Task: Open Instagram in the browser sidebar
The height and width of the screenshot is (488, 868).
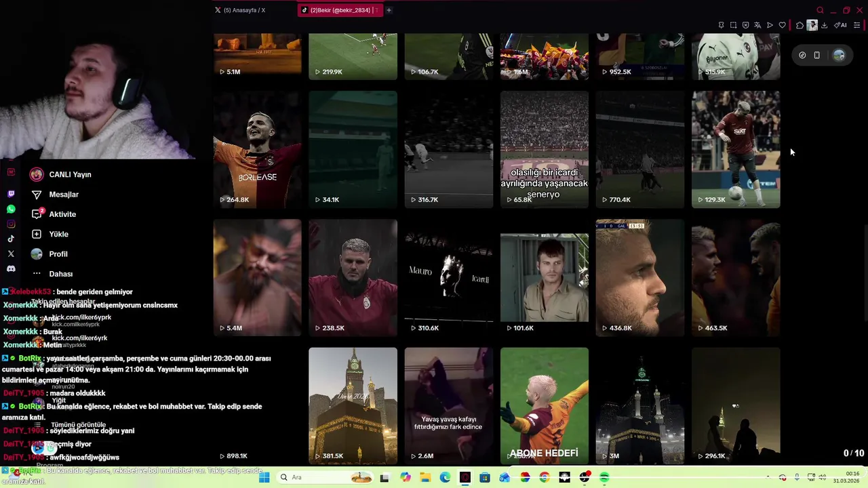Action: (11, 224)
